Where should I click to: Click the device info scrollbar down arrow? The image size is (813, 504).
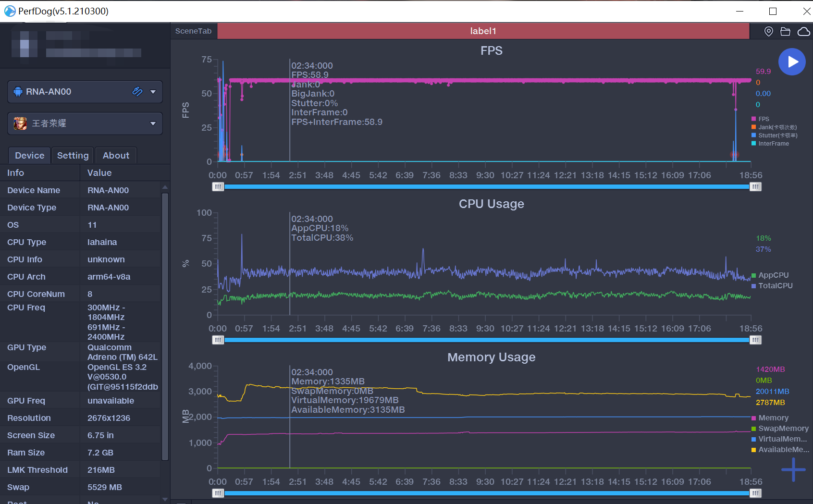point(165,499)
